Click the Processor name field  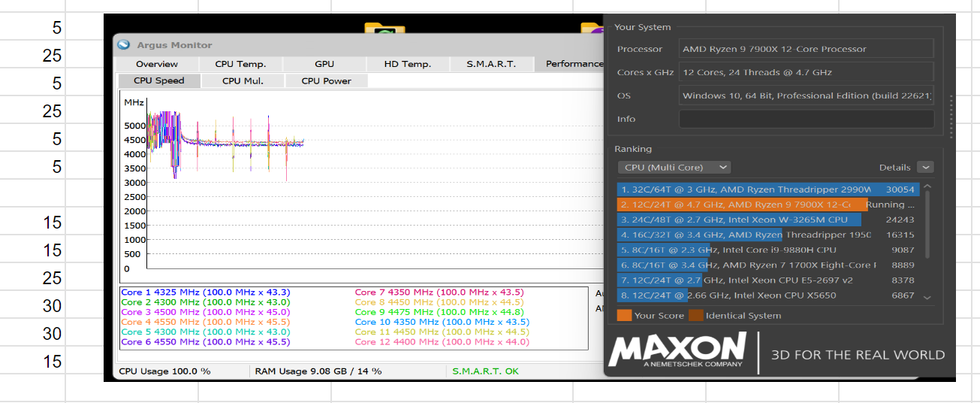pos(807,49)
